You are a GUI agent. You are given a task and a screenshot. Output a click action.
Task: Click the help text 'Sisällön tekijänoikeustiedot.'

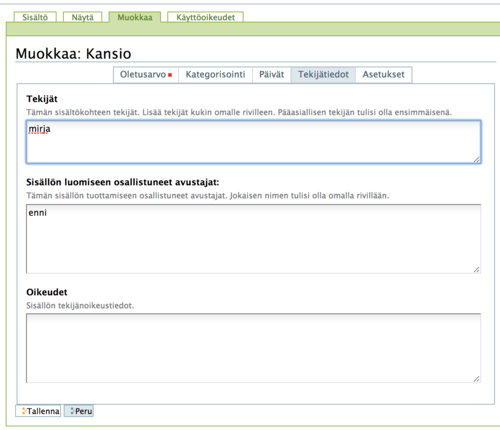80,305
